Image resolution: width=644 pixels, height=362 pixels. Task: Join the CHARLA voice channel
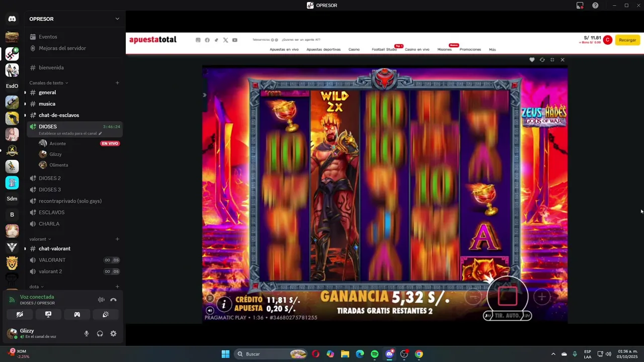(x=74, y=224)
